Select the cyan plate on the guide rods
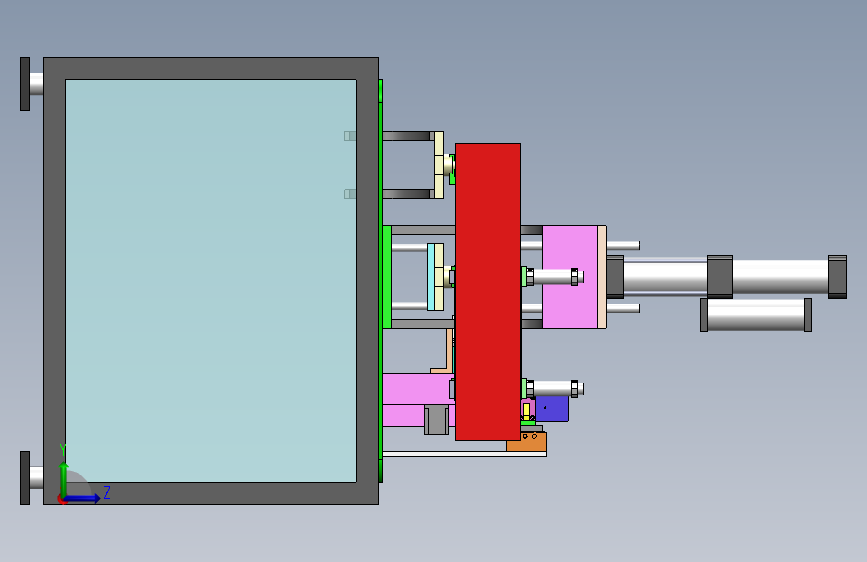 431,277
